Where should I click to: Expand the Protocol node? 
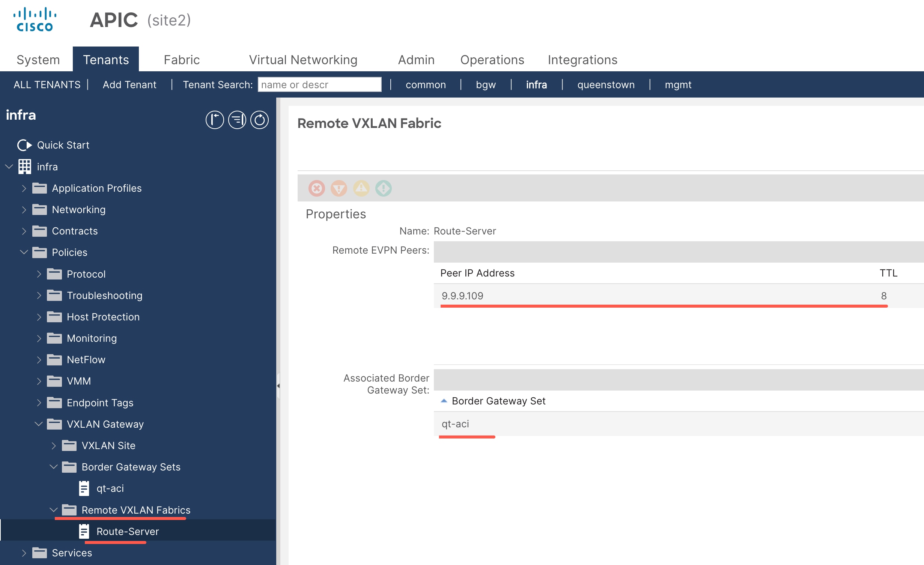click(39, 274)
